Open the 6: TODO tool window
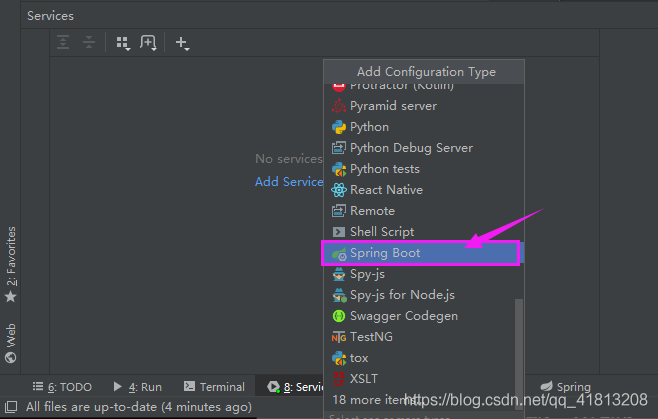This screenshot has height=419, width=658. pos(62,387)
